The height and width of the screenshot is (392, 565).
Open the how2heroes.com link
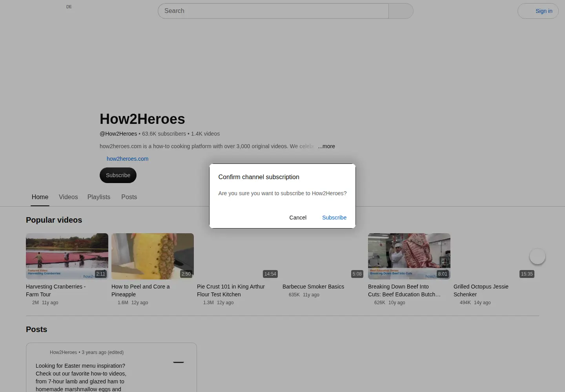point(128,159)
